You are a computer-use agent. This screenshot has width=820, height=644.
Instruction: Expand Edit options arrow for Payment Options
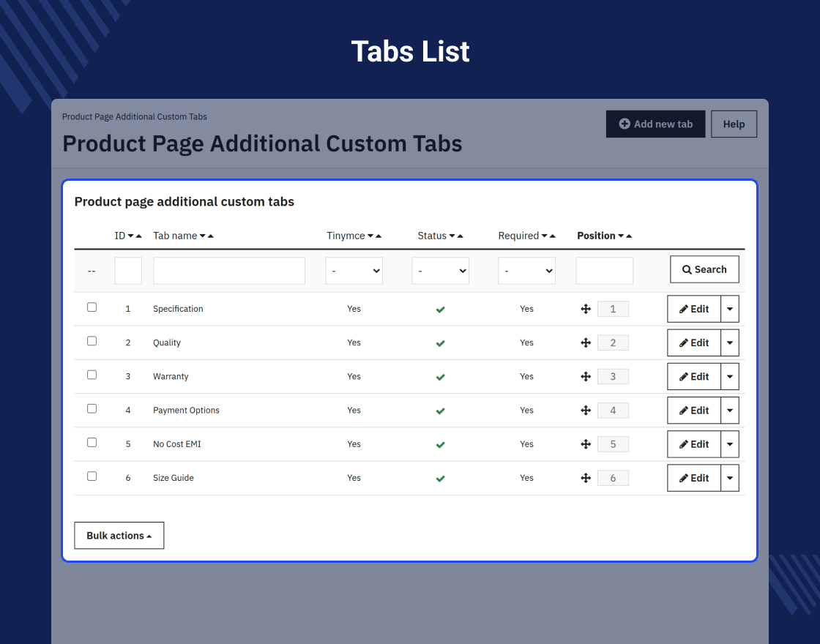click(730, 411)
